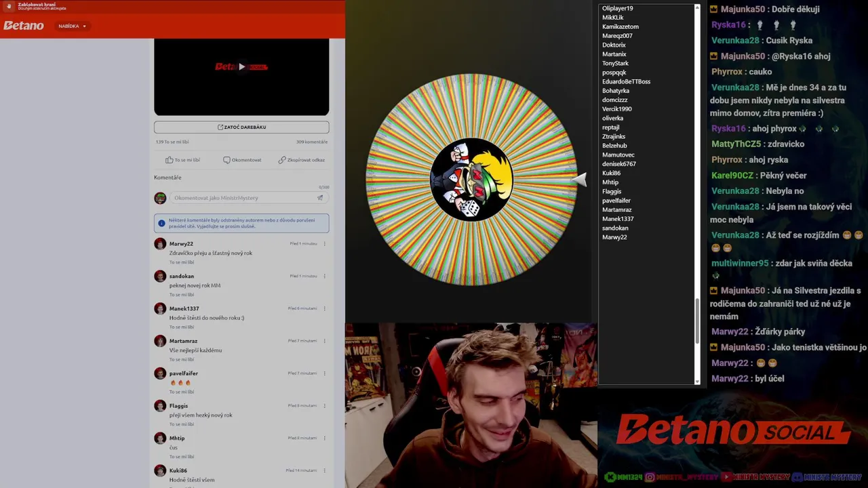Click the ZATOČ DAREBÁKU button

pyautogui.click(x=241, y=127)
